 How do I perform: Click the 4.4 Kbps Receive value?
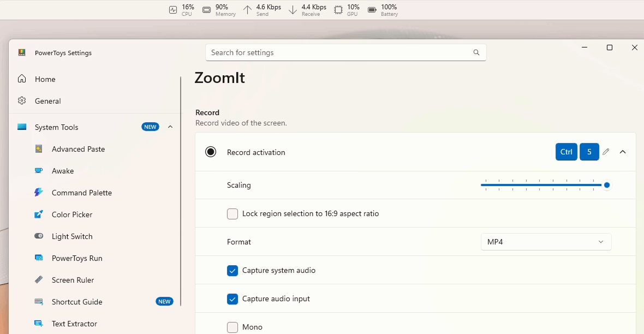pos(314,7)
